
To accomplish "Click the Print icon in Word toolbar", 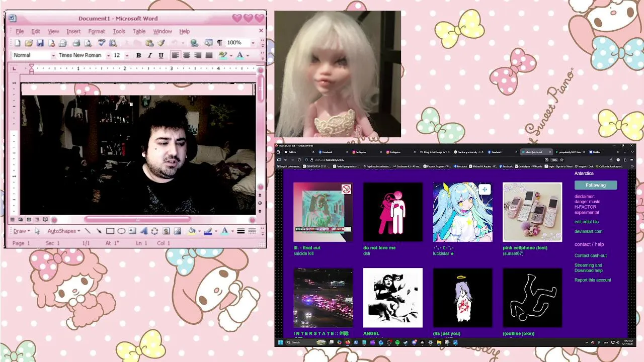I will coord(76,43).
